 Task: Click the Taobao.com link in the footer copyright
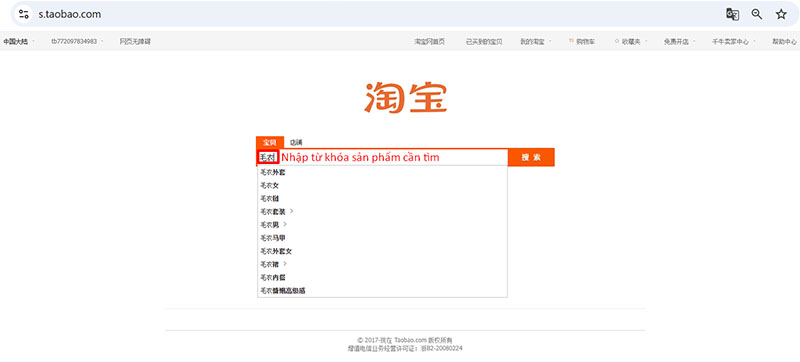(410, 340)
